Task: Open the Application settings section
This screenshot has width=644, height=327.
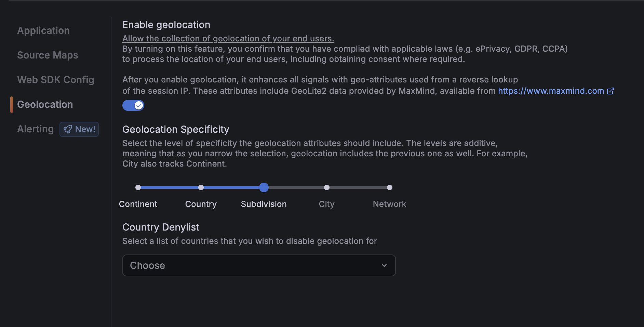Action: 43,30
